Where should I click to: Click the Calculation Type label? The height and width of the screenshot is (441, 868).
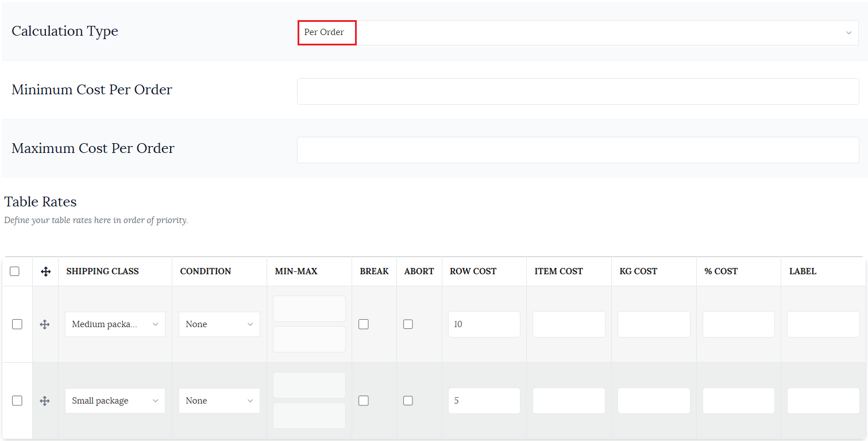pyautogui.click(x=65, y=31)
